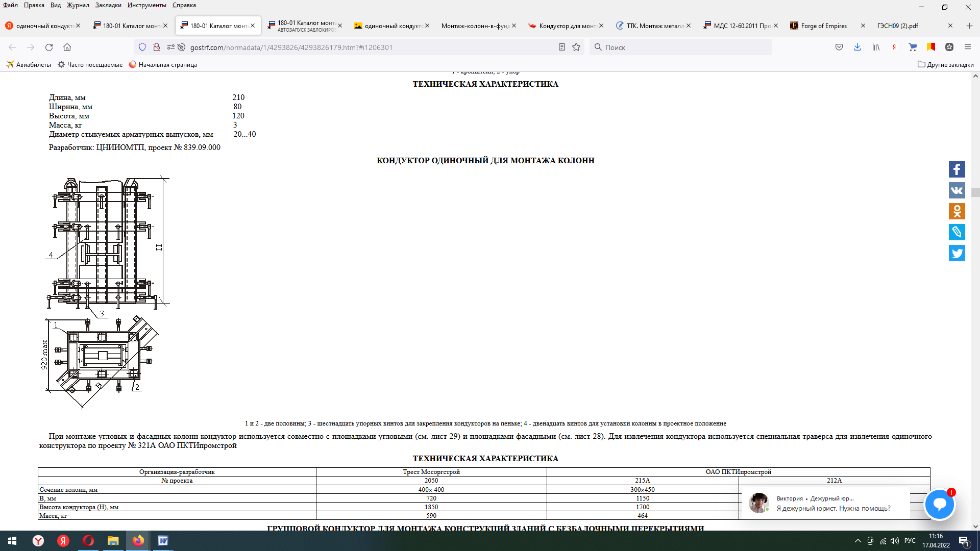Click the page scrollbar up arrow
980x551 pixels.
(x=975, y=76)
